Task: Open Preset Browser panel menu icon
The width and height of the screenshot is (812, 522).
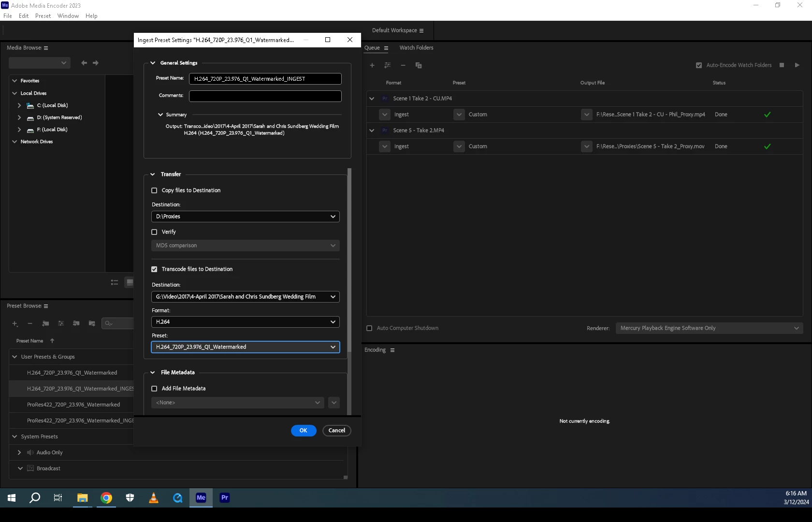Action: click(46, 306)
